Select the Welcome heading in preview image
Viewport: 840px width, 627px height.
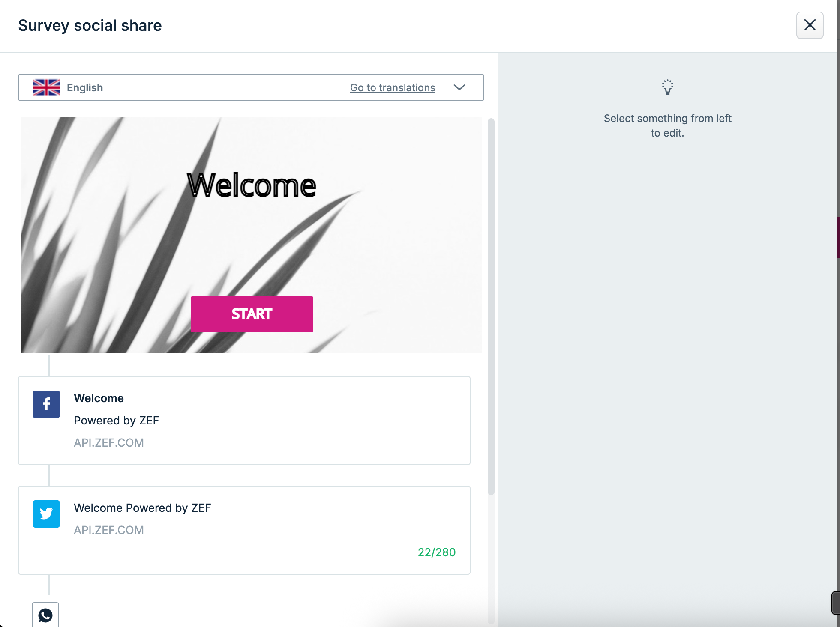[x=252, y=185]
